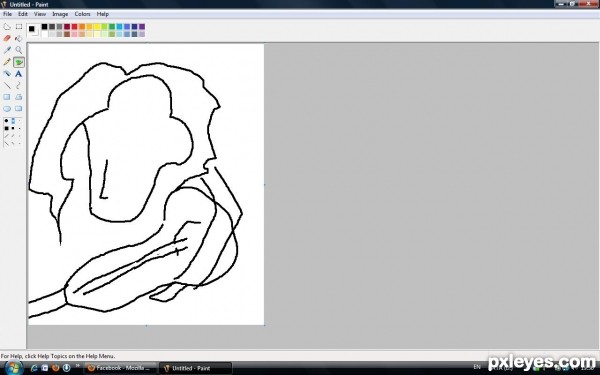Open the Help menu
The width and height of the screenshot is (600, 375).
103,14
